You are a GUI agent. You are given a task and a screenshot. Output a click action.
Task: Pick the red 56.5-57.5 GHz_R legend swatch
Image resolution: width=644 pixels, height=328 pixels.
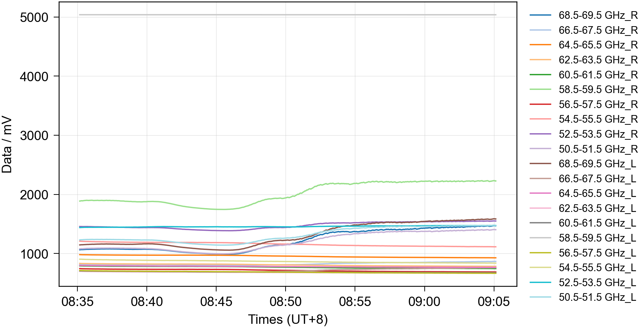(x=540, y=105)
